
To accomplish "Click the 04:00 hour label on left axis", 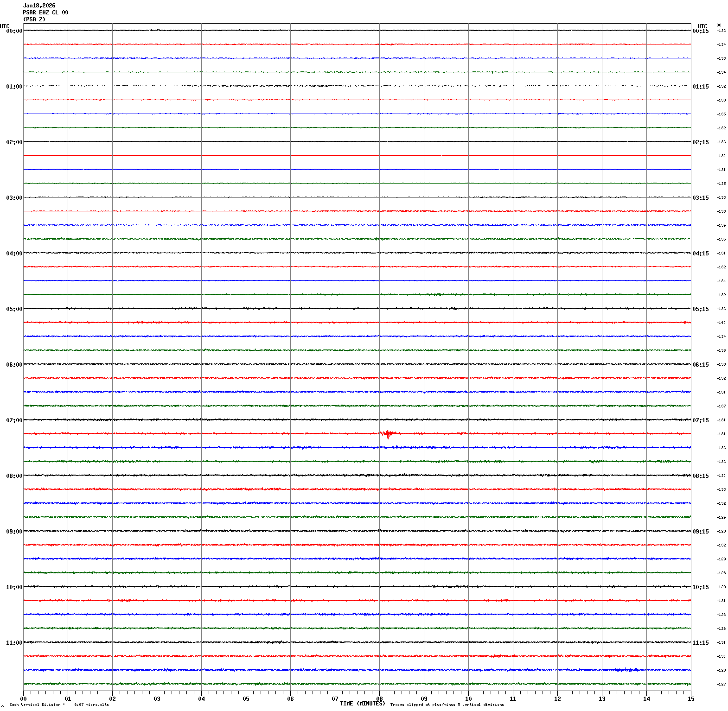I will (14, 254).
